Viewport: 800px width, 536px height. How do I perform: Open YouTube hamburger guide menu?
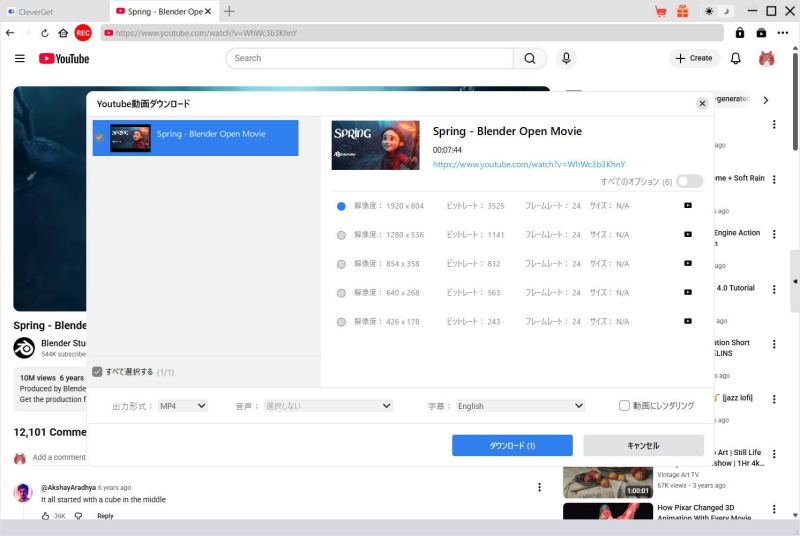(19, 59)
